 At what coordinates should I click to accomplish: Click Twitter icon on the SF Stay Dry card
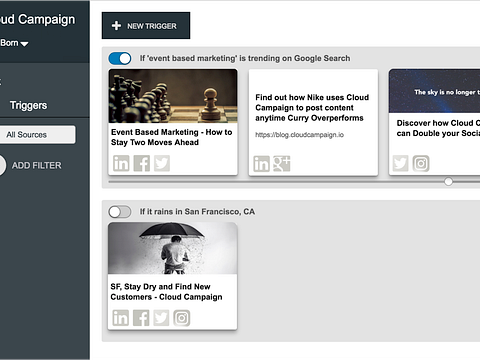click(161, 318)
